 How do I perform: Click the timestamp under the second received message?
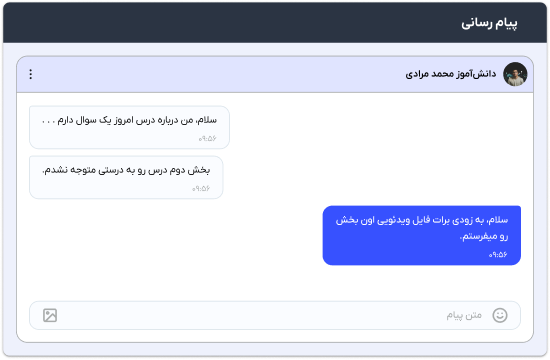201,188
